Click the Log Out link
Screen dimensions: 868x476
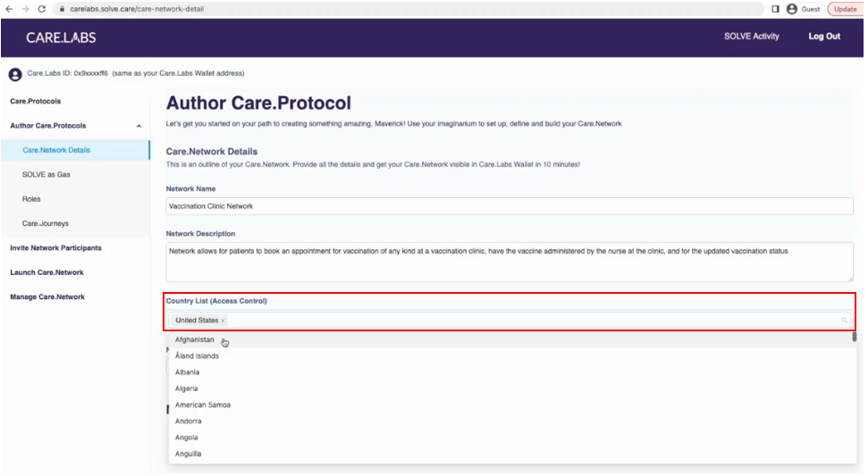pos(824,37)
